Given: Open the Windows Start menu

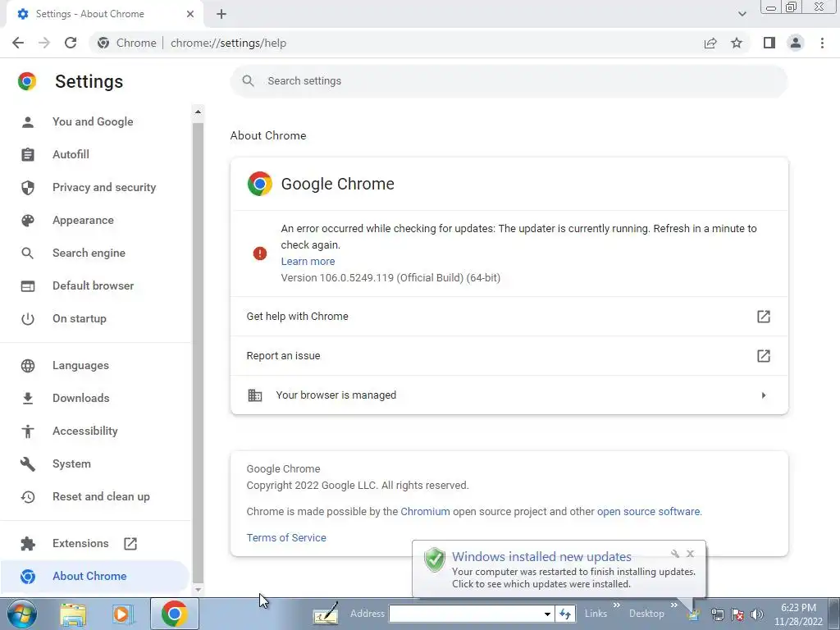Looking at the screenshot, I should coord(21,614).
